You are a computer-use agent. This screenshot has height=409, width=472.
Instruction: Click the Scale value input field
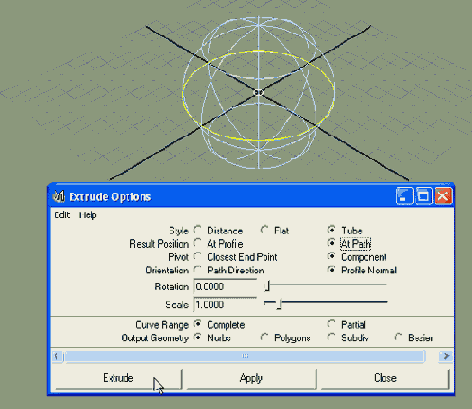[225, 305]
